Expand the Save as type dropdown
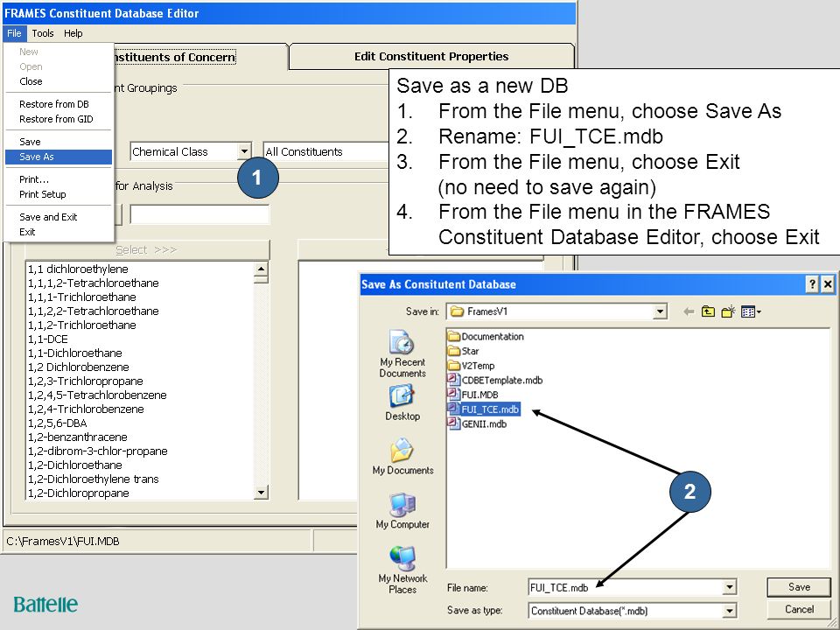840x630 pixels. (x=729, y=610)
